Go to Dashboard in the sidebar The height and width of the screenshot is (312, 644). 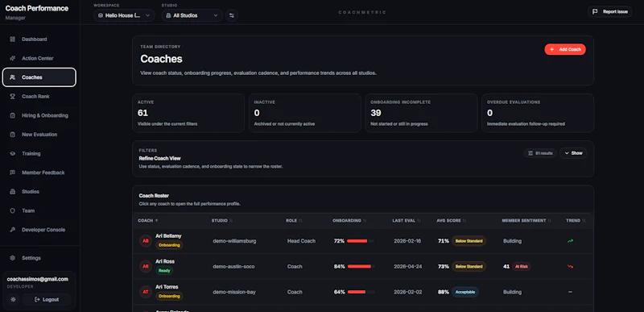(39, 40)
